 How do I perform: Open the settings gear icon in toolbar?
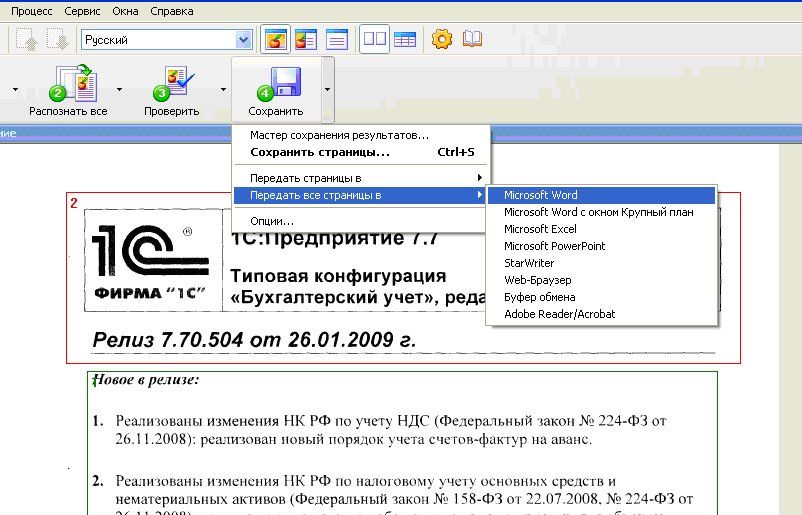(x=441, y=40)
